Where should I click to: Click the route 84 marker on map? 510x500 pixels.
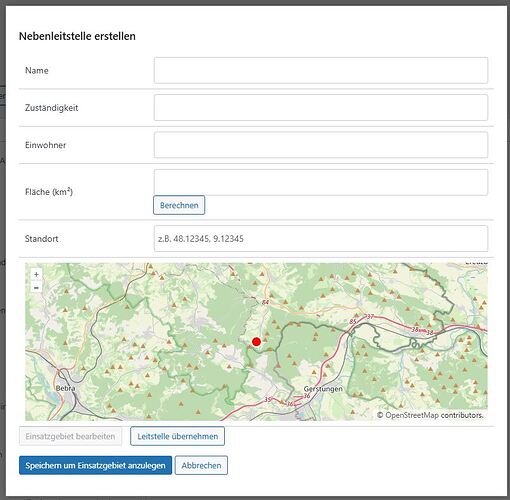pos(265,302)
